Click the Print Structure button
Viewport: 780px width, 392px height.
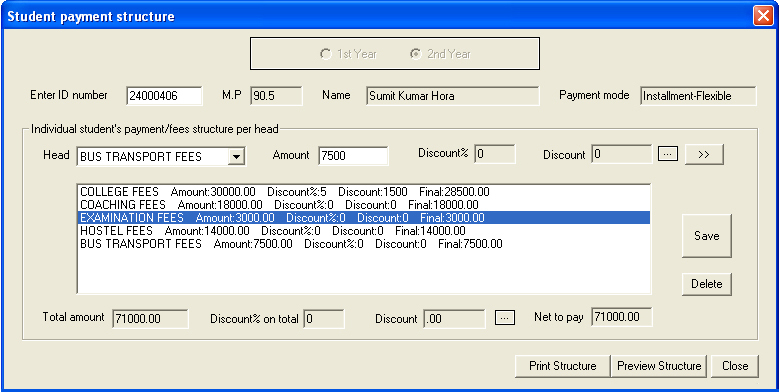click(x=563, y=366)
